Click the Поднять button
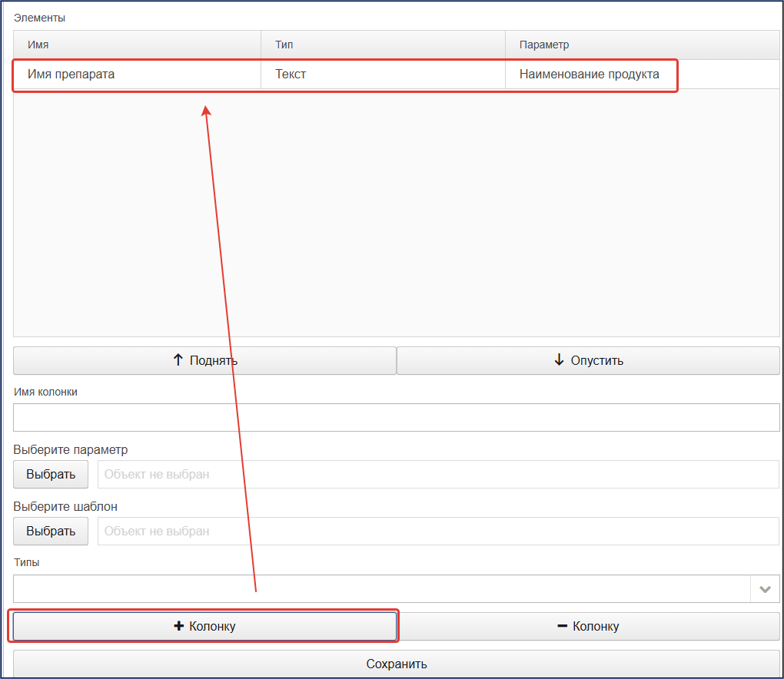 [204, 360]
